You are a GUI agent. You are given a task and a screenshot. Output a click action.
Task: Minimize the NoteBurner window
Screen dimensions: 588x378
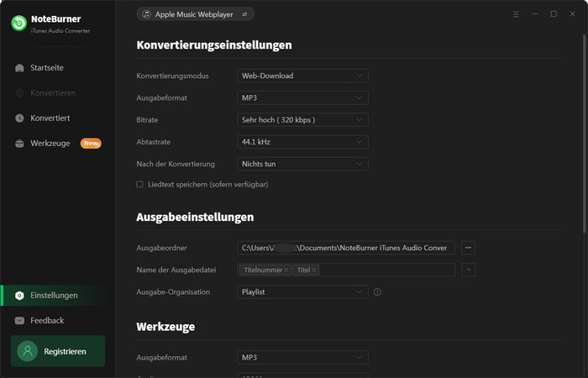point(535,14)
